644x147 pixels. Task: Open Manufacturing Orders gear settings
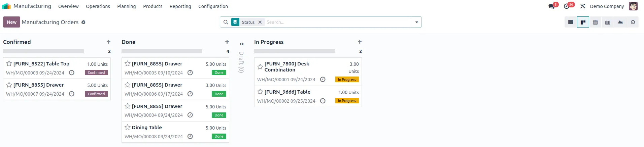(83, 22)
